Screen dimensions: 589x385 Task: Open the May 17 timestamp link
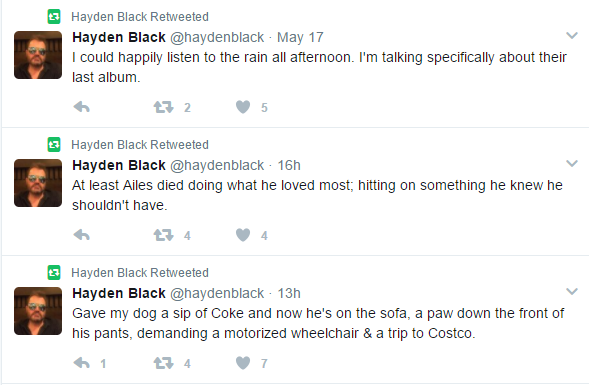click(300, 37)
